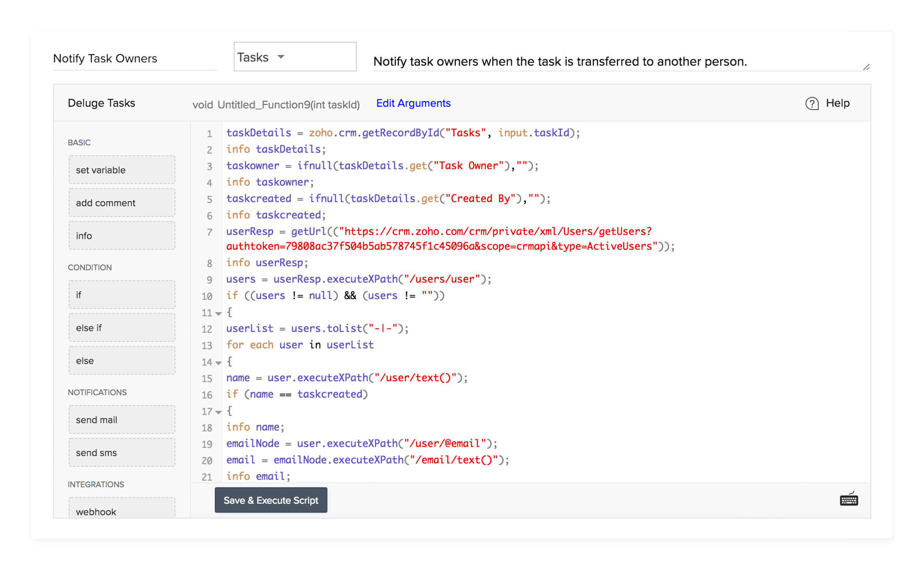The width and height of the screenshot is (924, 565).
Task: Click the Notify Task Owners name field
Action: 135,59
